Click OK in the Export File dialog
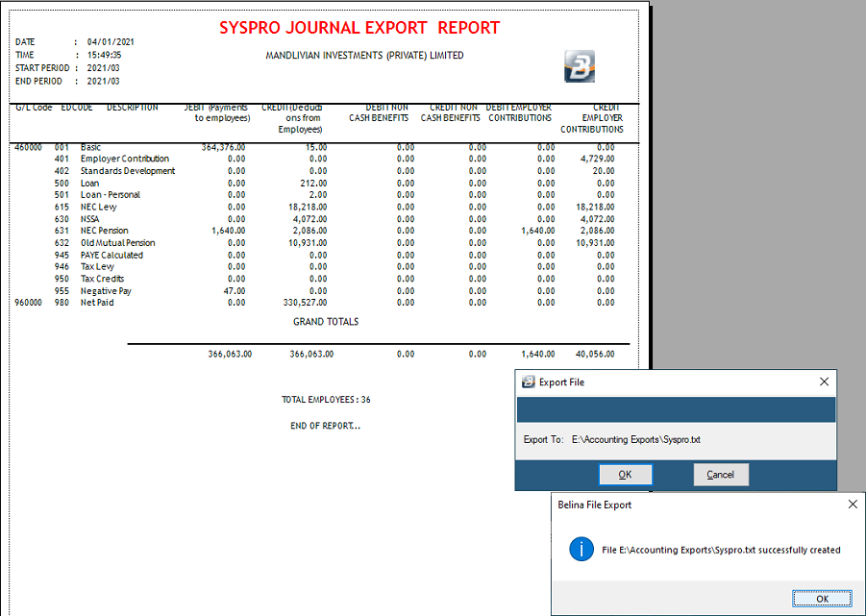This screenshot has height=616, width=866. pyautogui.click(x=625, y=475)
